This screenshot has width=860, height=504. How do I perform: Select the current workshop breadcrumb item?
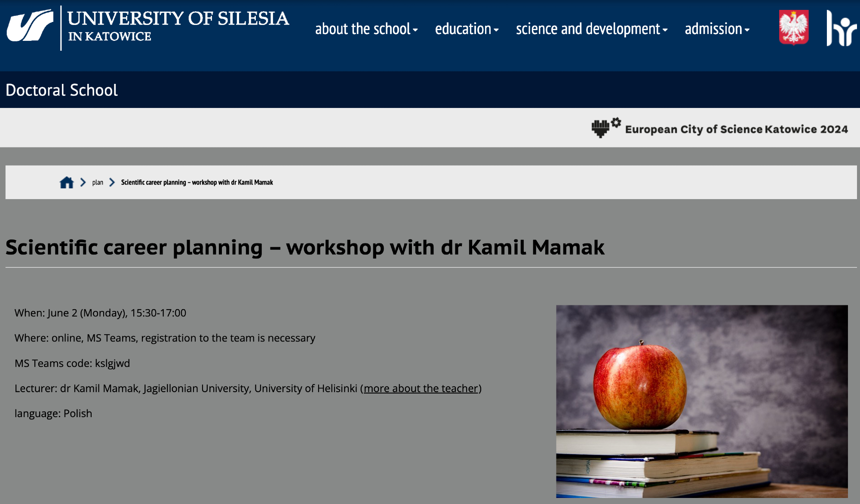point(197,182)
